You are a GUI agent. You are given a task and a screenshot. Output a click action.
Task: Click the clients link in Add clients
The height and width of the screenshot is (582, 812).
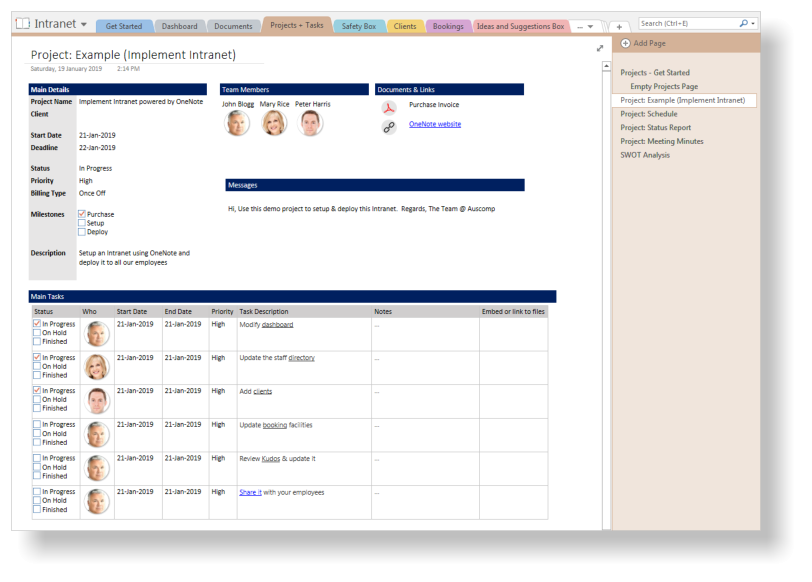point(263,391)
